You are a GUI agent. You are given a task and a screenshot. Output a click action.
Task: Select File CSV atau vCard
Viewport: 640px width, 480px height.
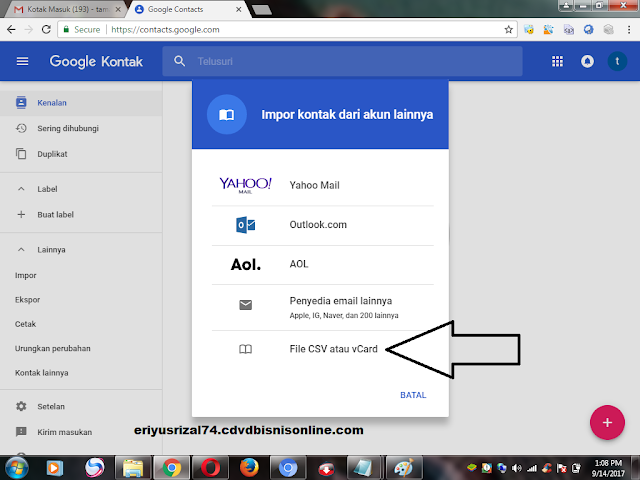click(x=322, y=349)
